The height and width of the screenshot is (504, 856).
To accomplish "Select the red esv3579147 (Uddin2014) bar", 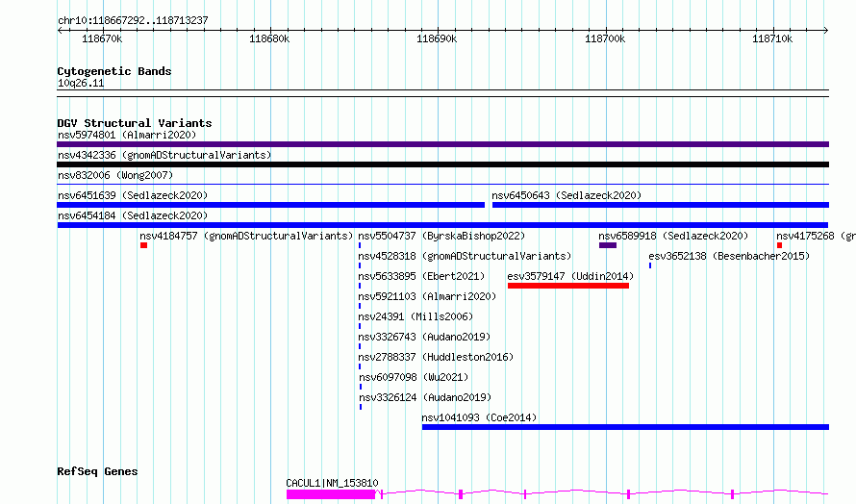I will (x=568, y=286).
